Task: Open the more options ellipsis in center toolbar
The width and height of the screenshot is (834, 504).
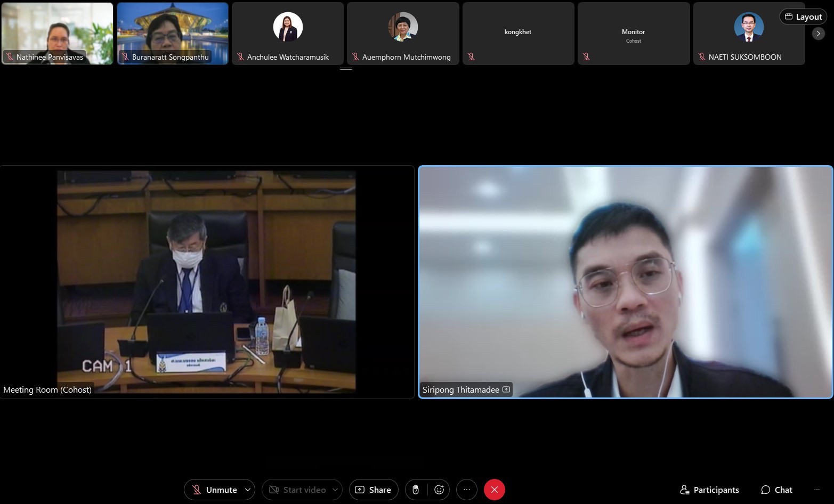Action: pos(467,490)
